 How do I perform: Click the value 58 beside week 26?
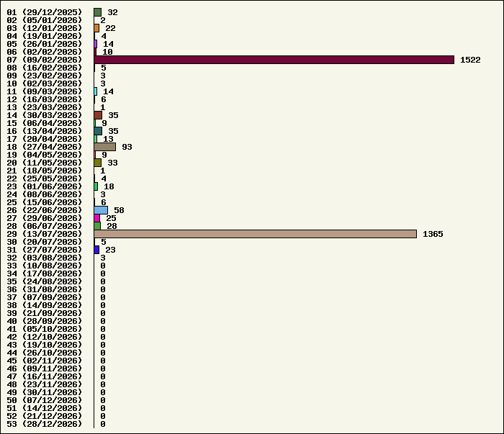pyautogui.click(x=119, y=210)
